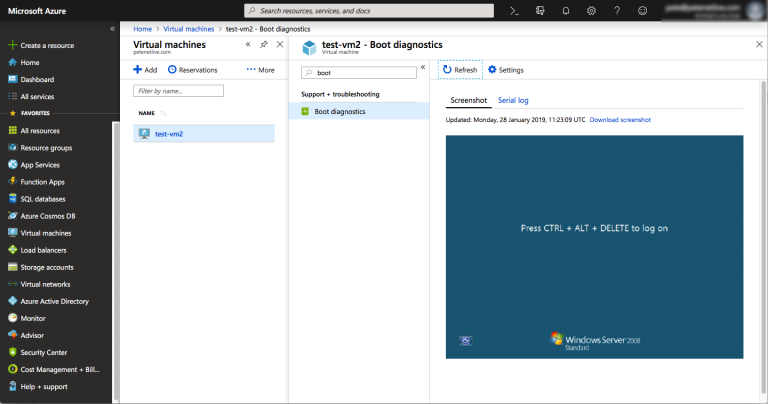Click Virtual machines icon in sidebar
Image resolution: width=768 pixels, height=404 pixels.
tap(13, 233)
